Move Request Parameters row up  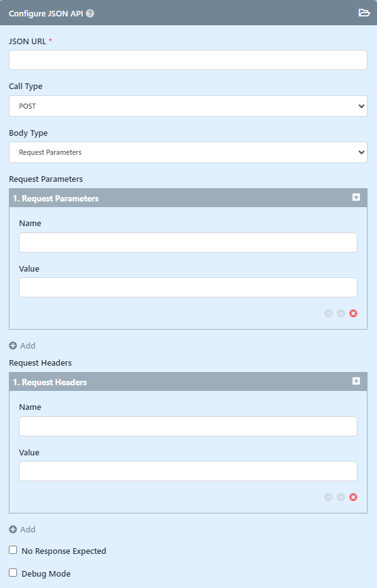328,313
